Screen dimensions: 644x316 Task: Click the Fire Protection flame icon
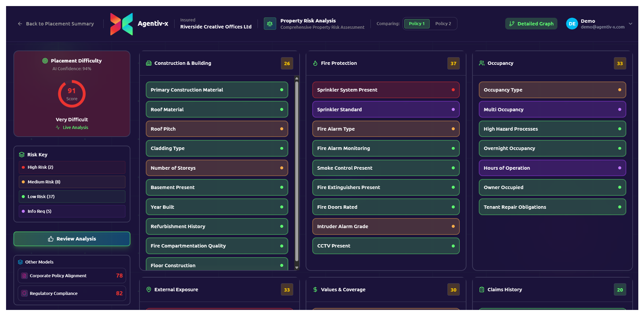pyautogui.click(x=315, y=63)
